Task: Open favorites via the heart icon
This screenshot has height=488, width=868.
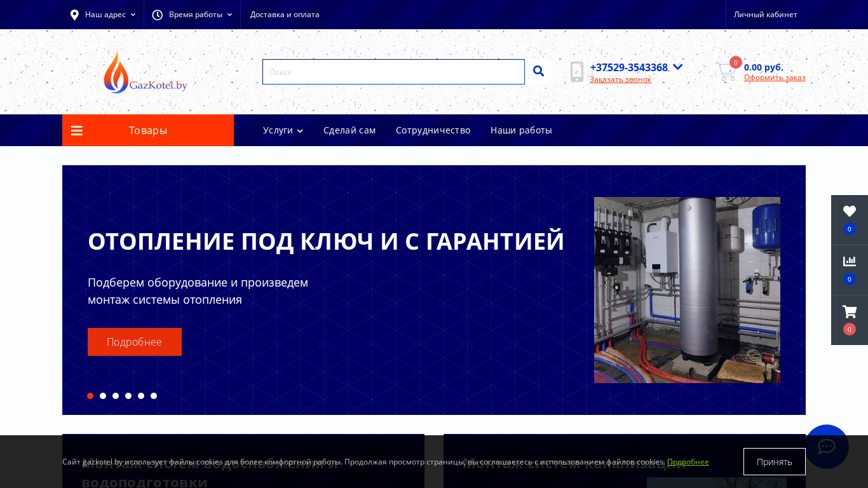Action: (x=850, y=212)
